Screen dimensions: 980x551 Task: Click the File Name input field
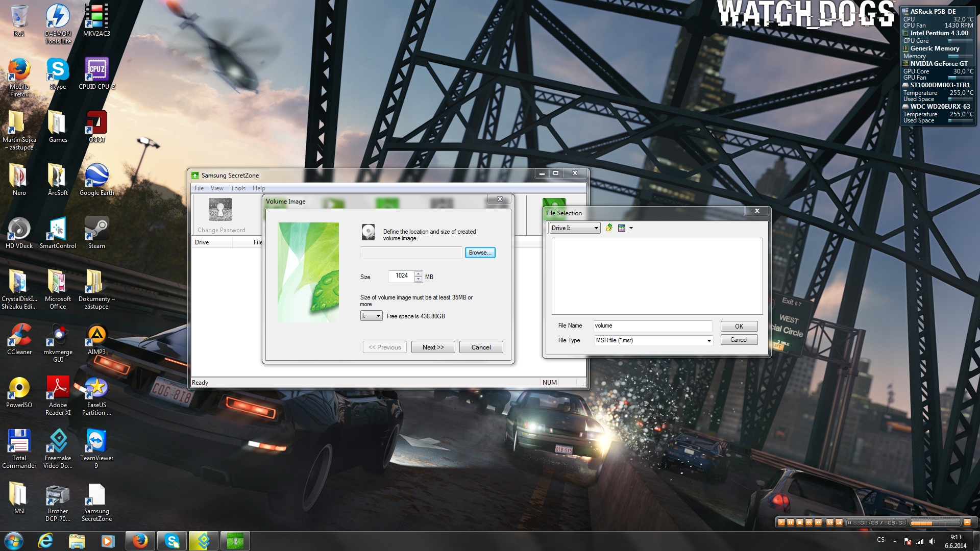pos(652,326)
